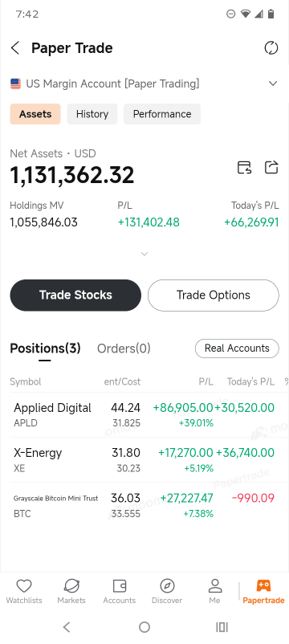Tap the Trade Options button
The height and width of the screenshot is (644, 289).
point(213,296)
